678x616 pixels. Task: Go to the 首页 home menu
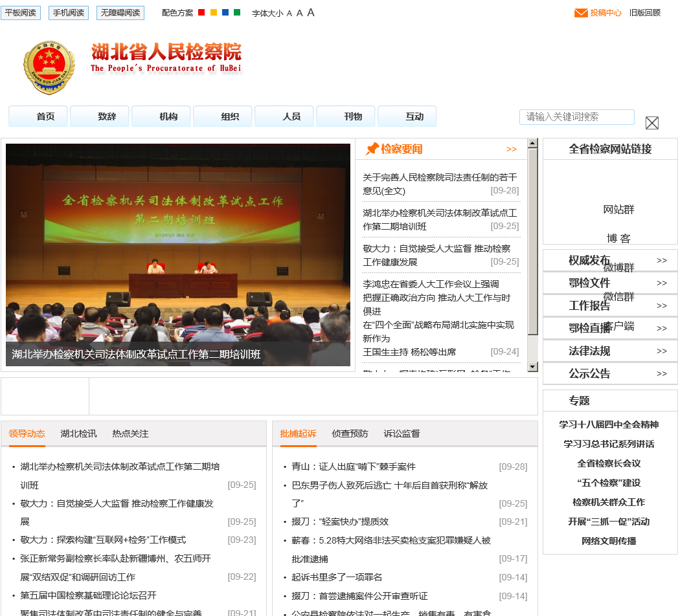coord(38,116)
